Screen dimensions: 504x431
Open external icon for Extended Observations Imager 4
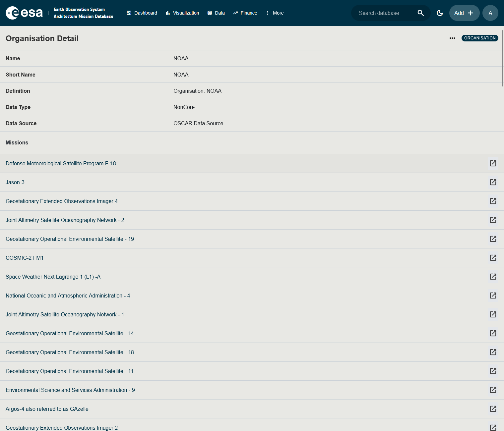click(493, 201)
